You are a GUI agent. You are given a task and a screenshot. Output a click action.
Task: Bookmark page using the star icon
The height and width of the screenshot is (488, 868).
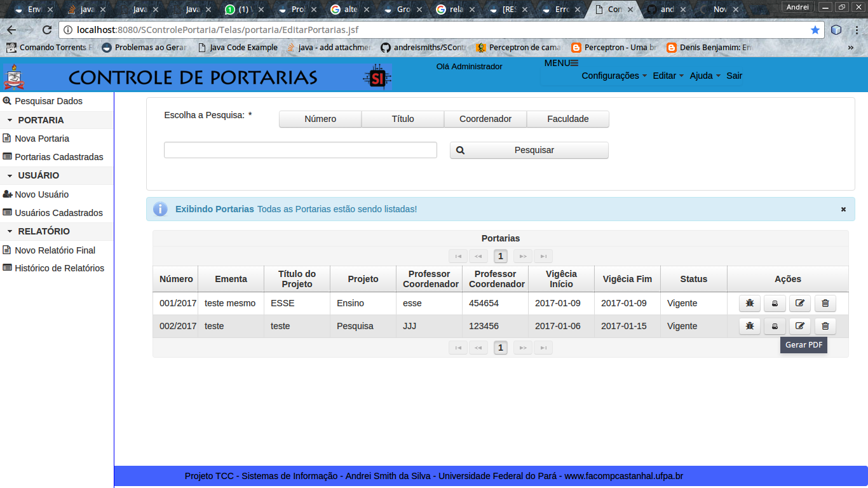[815, 30]
